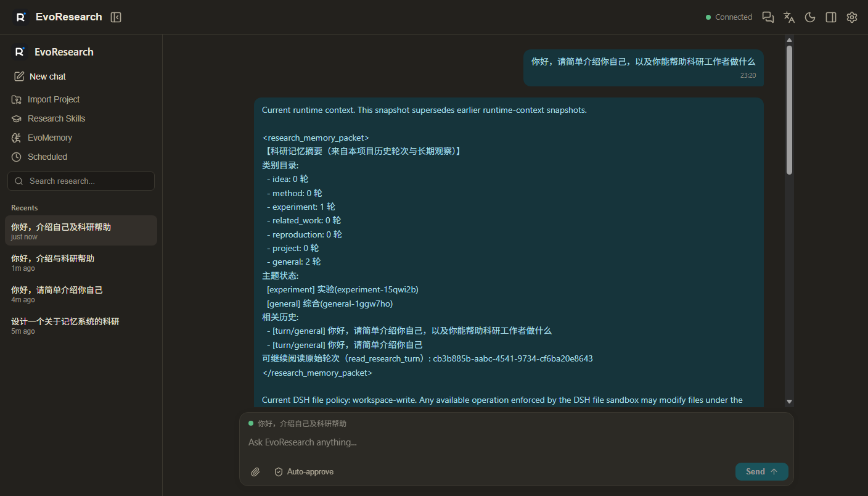Open recent chat '你好，请简单介绍你自己'

81,294
